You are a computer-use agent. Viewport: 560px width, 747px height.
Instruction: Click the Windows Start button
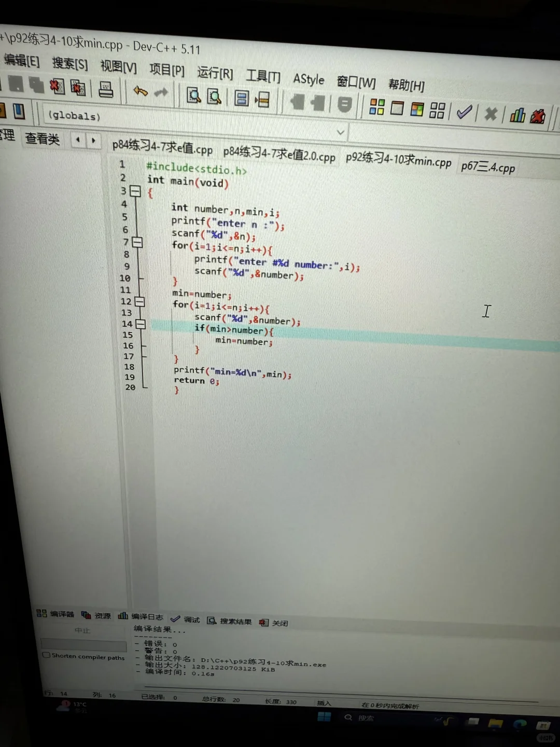[x=324, y=716]
